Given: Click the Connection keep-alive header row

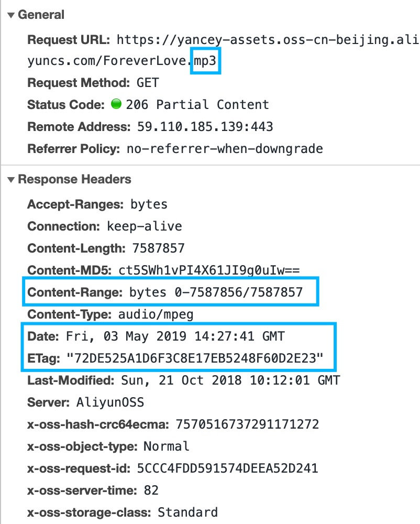Looking at the screenshot, I should [x=105, y=226].
